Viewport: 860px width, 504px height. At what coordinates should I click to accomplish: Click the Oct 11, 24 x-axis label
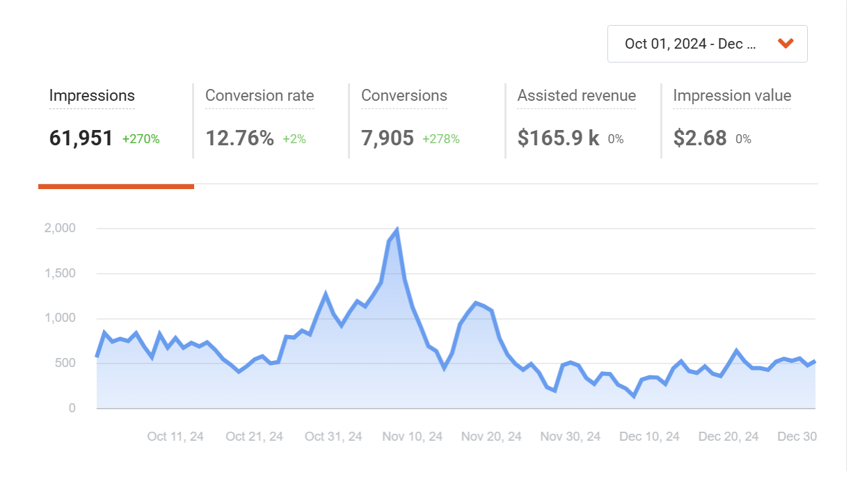(175, 437)
